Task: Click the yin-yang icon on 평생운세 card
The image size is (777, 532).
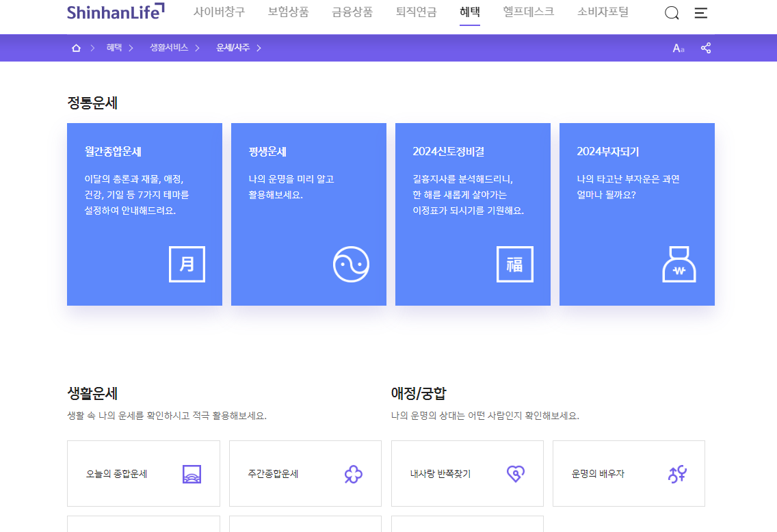Action: (351, 264)
